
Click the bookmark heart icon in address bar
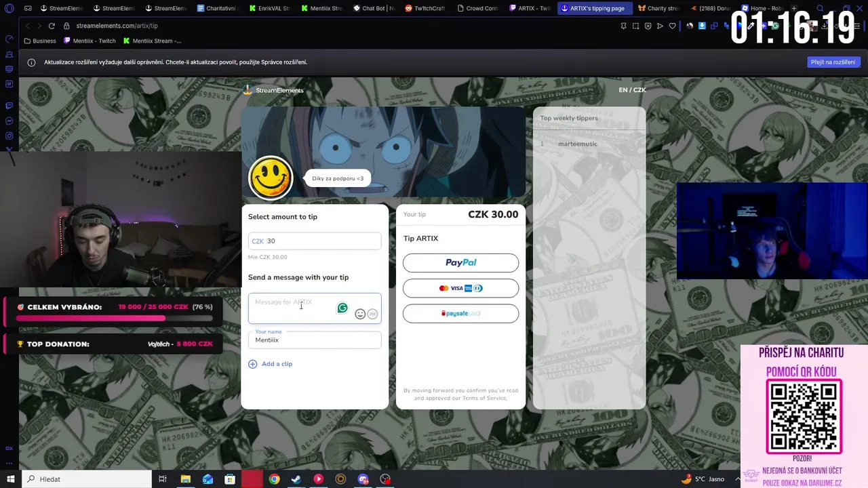[673, 26]
